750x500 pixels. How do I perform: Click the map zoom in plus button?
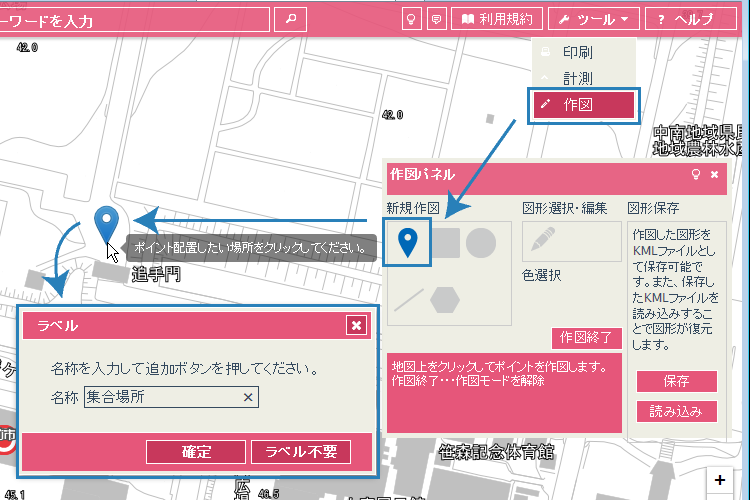(x=720, y=480)
